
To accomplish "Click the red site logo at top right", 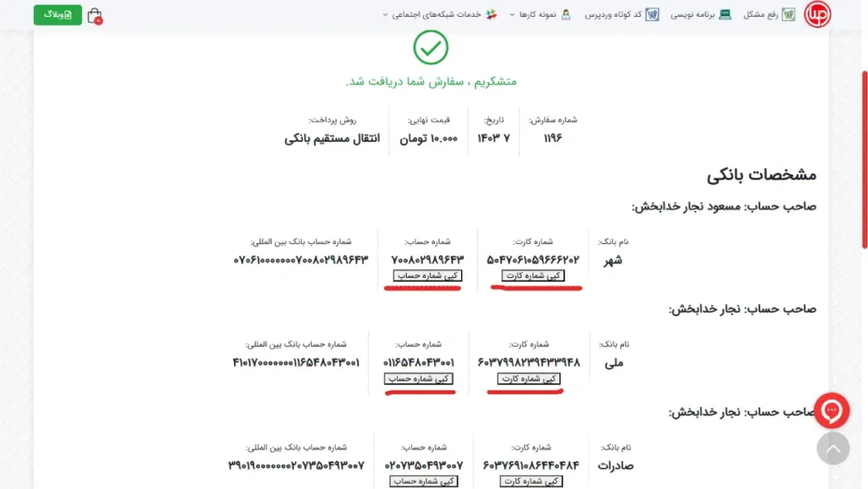I will pyautogui.click(x=816, y=14).
